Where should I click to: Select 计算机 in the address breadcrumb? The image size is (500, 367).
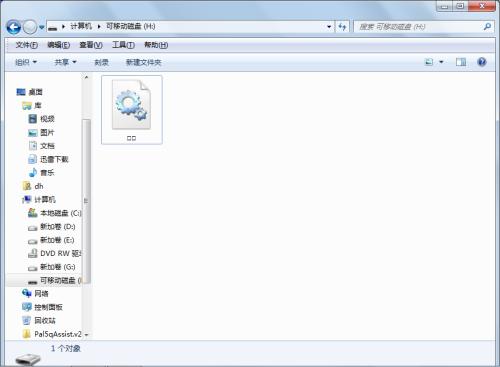tap(81, 26)
